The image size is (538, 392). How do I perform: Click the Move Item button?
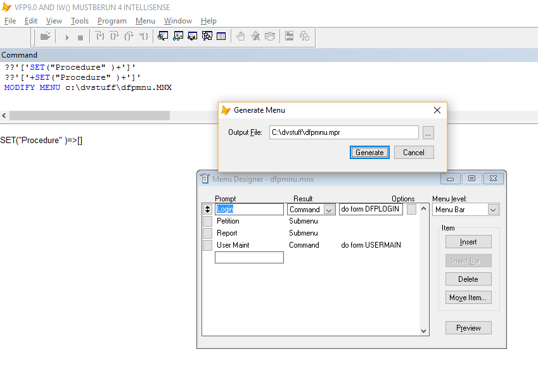[468, 297]
